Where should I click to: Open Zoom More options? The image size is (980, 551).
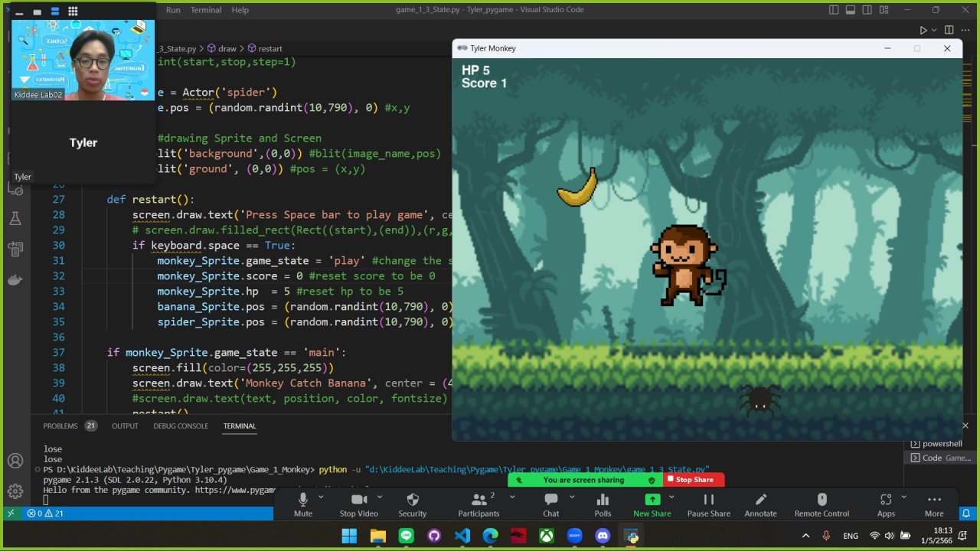click(x=934, y=505)
